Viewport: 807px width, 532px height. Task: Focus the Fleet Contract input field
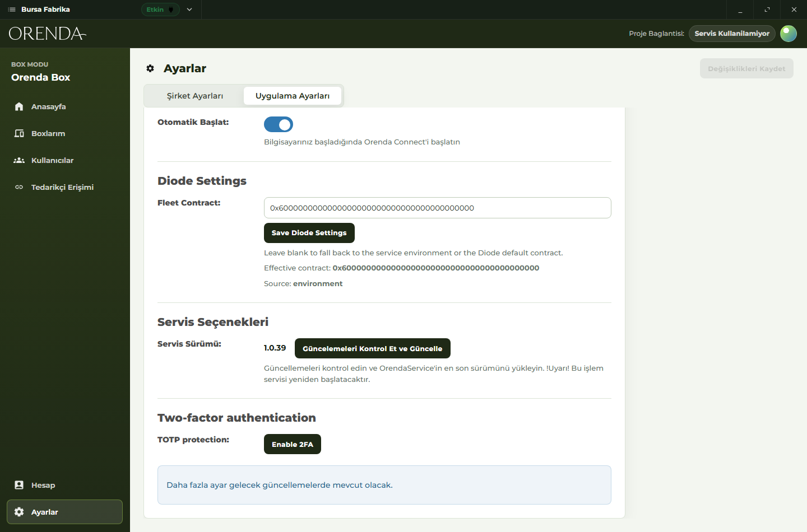tap(438, 208)
